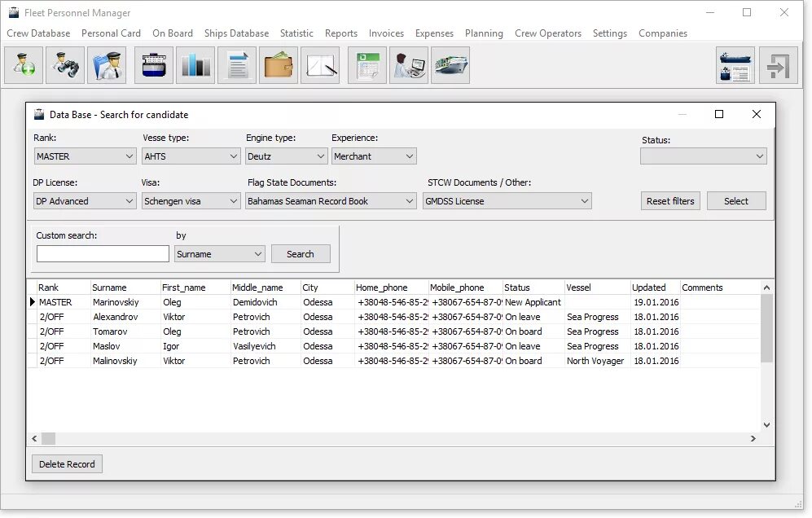This screenshot has width=812, height=518.
Task: Click the table's scroll left arrow
Action: click(34, 439)
